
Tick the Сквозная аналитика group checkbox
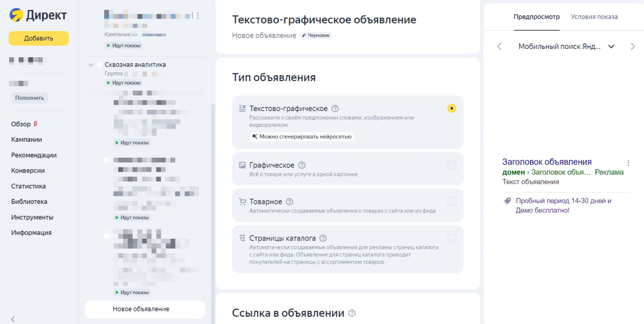[x=99, y=65]
